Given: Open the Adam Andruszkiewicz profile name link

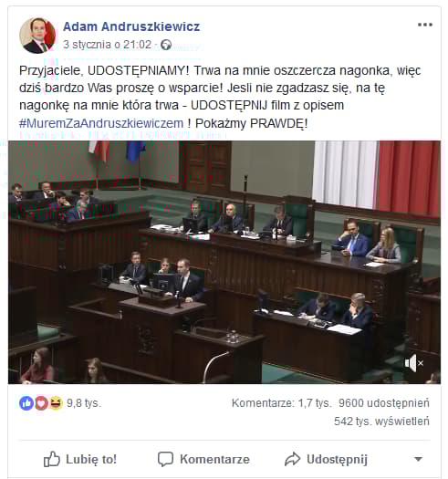Looking at the screenshot, I should point(131,26).
